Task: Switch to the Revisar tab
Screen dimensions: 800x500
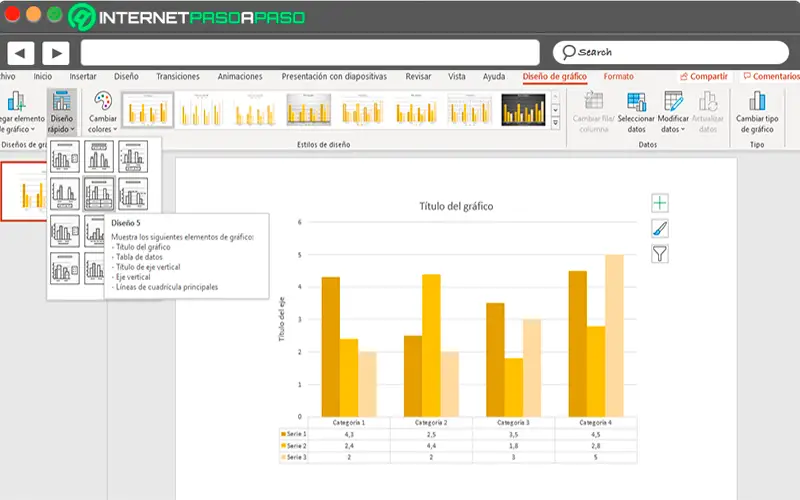Action: 418,76
